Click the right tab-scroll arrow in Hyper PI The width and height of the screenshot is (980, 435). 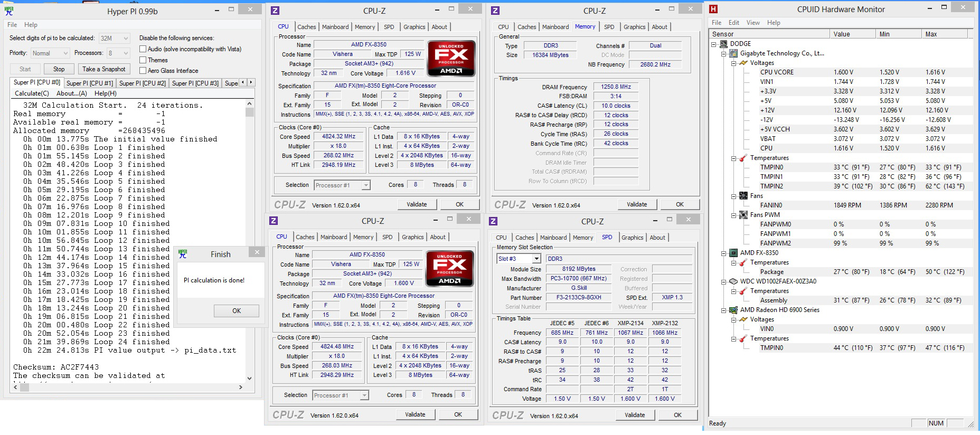251,82
